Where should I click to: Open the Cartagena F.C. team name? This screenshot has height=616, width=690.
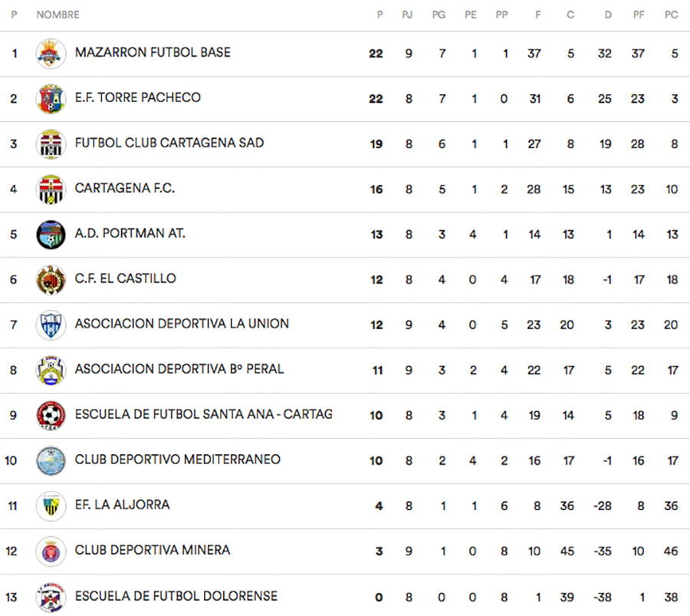point(125,188)
